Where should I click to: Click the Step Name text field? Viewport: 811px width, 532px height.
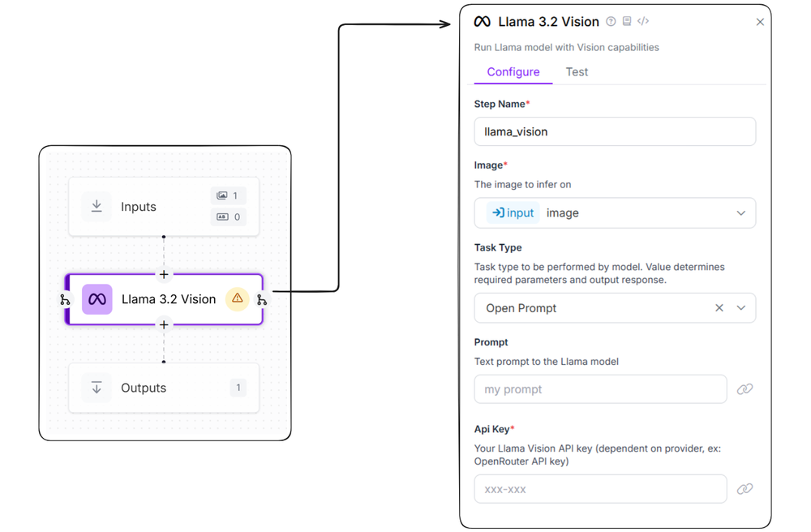(614, 131)
